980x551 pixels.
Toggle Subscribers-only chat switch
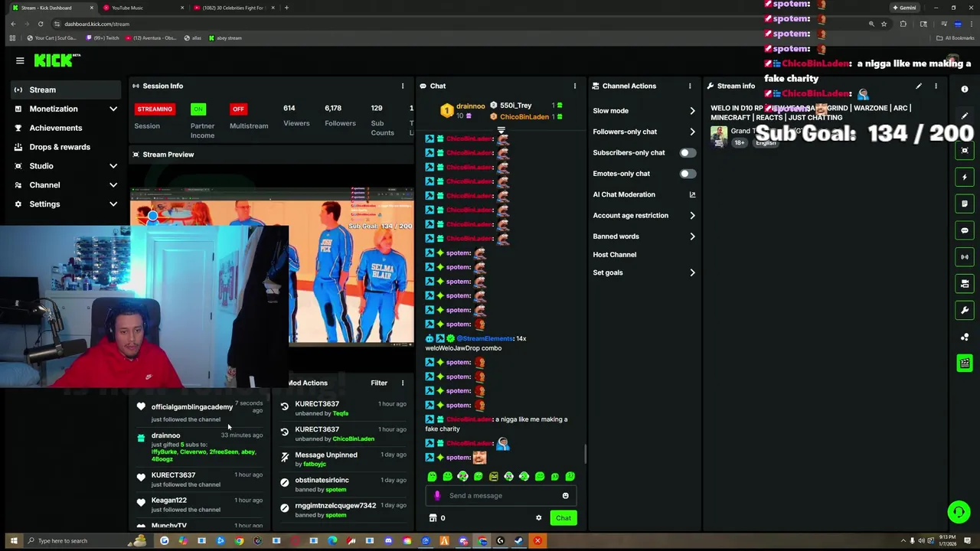click(688, 152)
